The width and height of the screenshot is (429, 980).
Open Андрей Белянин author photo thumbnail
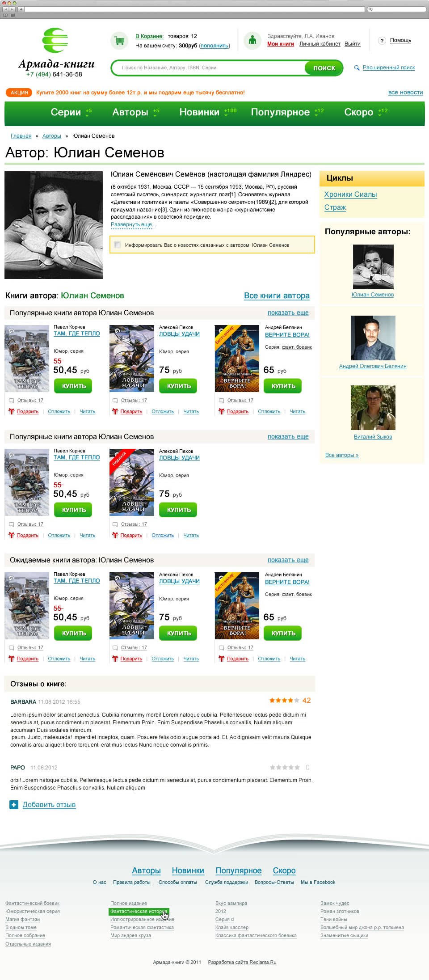pyautogui.click(x=373, y=338)
